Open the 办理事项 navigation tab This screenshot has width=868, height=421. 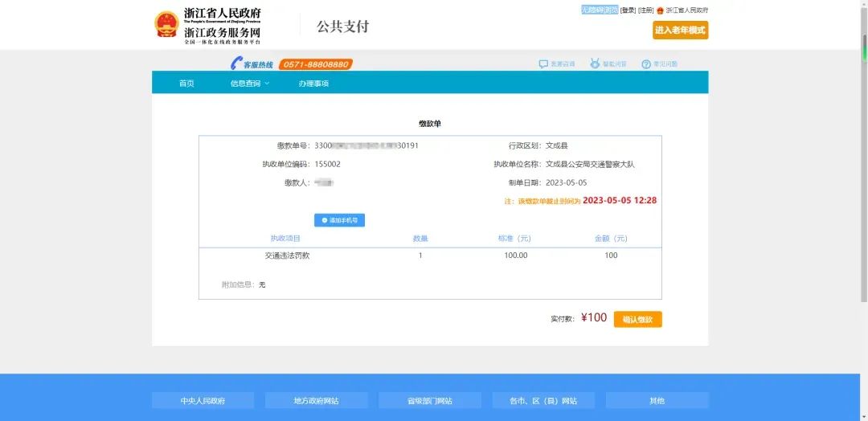pyautogui.click(x=314, y=84)
